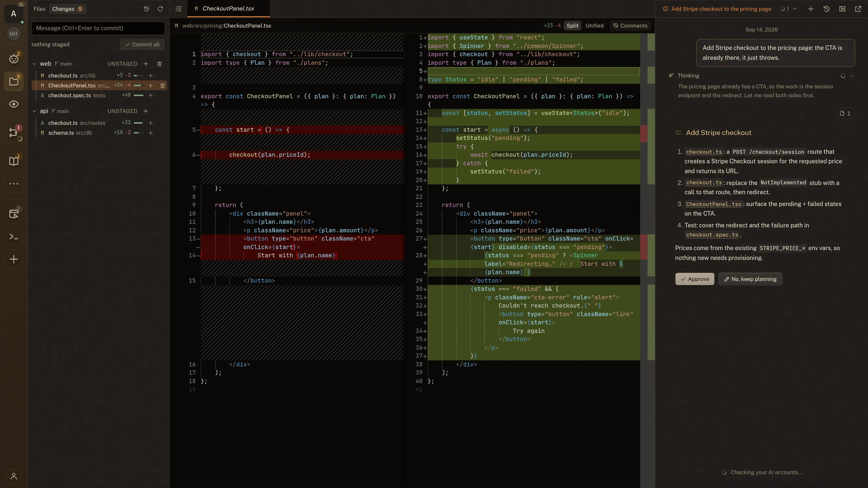The width and height of the screenshot is (868, 488).
Task: Pop out the chat in a new window
Action: pyautogui.click(x=858, y=9)
